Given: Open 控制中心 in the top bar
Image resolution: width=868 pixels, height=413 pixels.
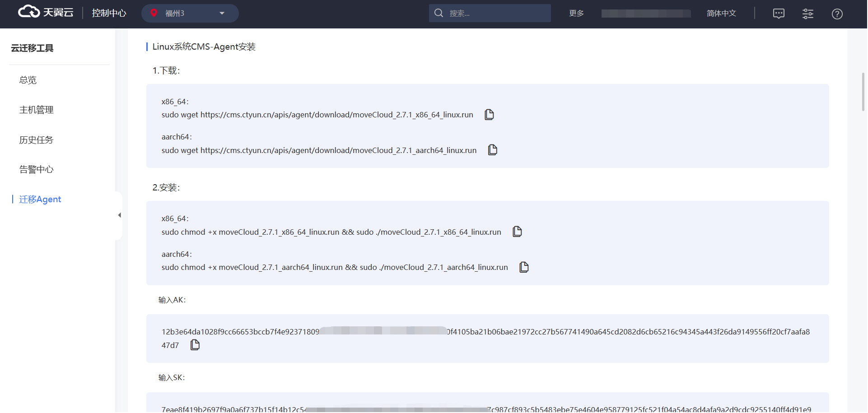Looking at the screenshot, I should click(x=109, y=13).
